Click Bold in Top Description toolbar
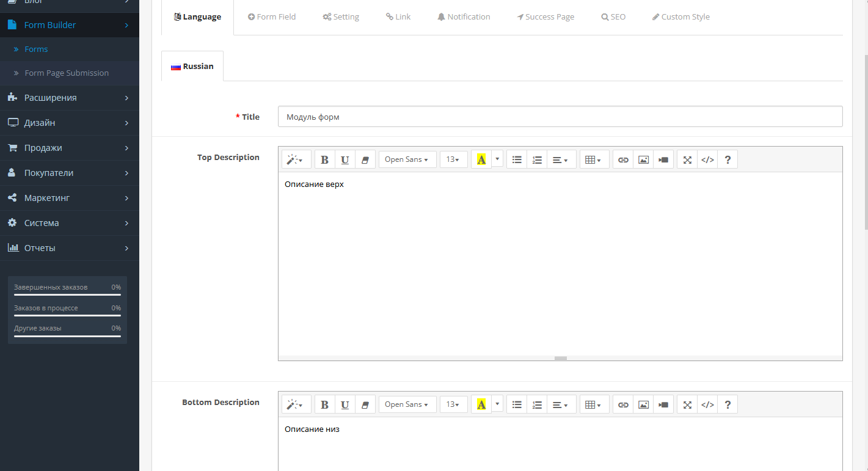 click(324, 159)
